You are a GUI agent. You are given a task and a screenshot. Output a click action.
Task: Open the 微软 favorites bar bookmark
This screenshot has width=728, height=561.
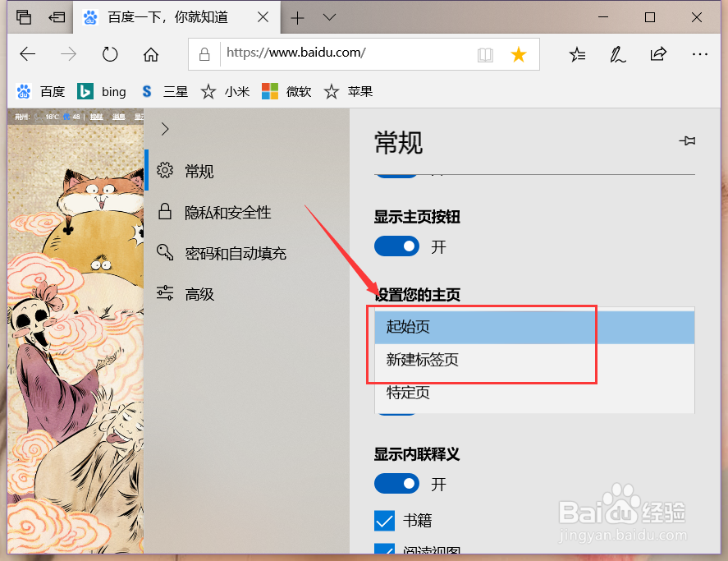point(286,91)
